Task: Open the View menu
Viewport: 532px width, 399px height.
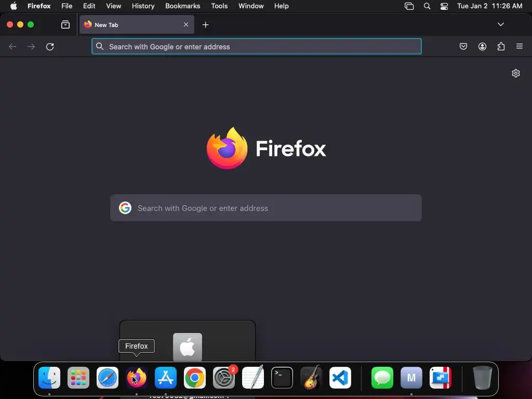Action: (113, 6)
